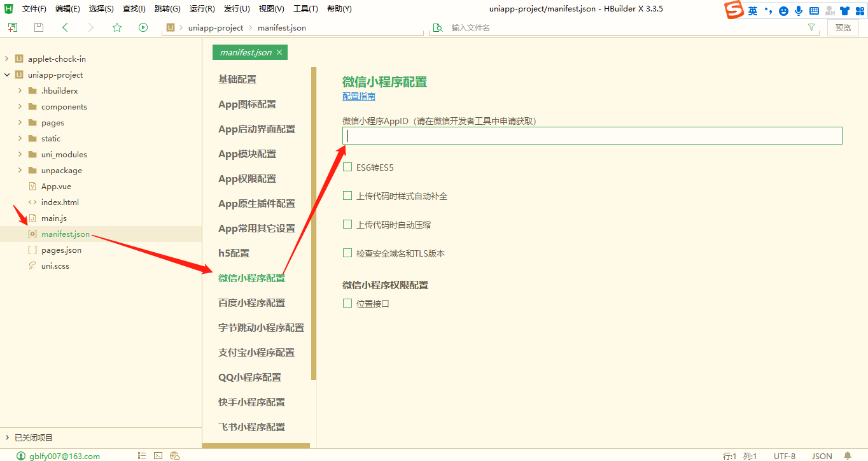This screenshot has height=461, width=868.
Task: Open the 运行(R) menu
Action: 202,9
